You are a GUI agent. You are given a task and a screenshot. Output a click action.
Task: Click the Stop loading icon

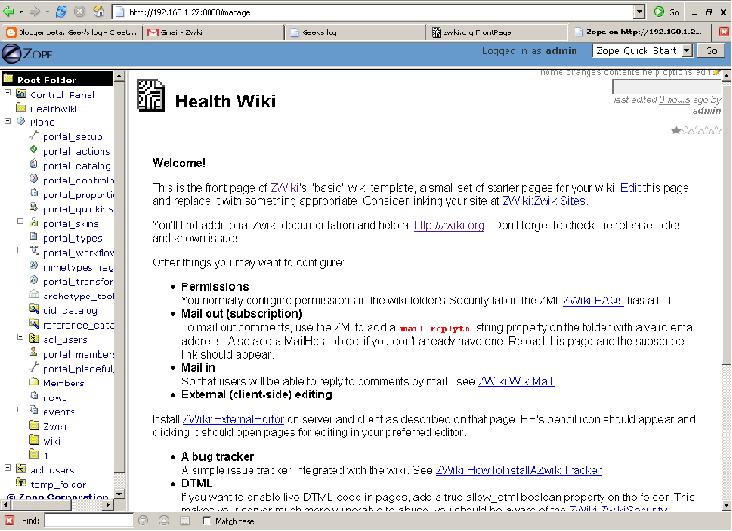pos(79,12)
